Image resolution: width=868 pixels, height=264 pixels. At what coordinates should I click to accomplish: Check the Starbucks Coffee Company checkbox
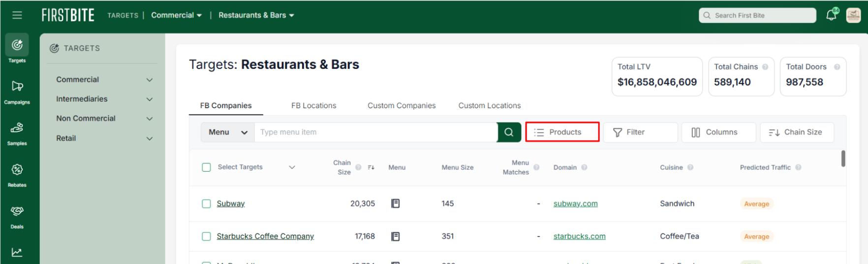click(207, 236)
